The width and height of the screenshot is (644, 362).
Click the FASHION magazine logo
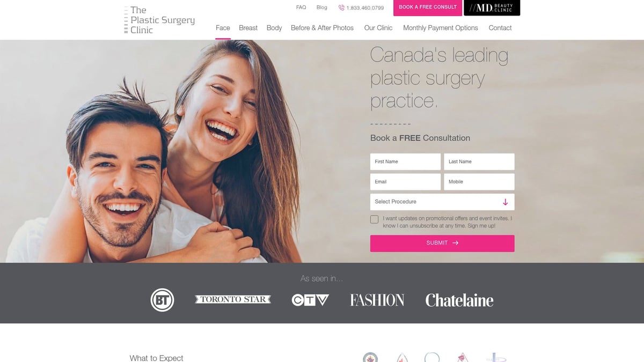click(x=377, y=300)
